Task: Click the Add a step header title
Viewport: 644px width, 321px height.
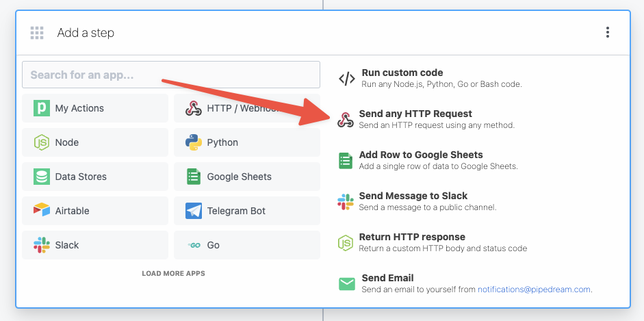Action: coord(86,33)
